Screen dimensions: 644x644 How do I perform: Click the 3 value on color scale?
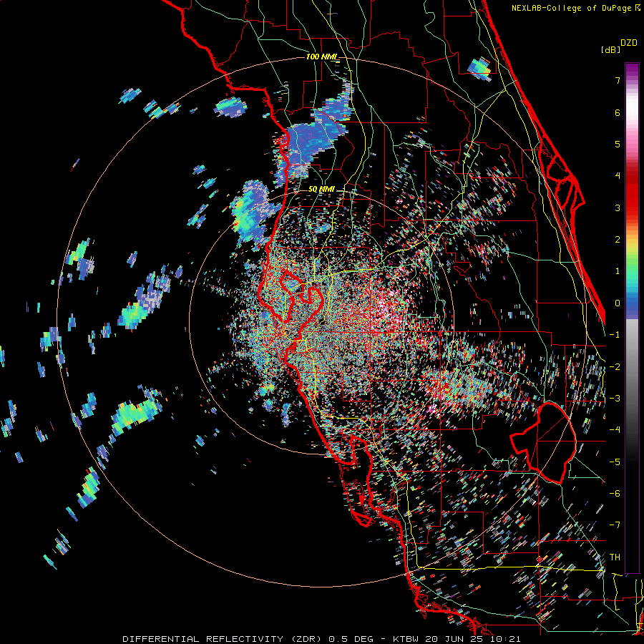click(x=618, y=208)
